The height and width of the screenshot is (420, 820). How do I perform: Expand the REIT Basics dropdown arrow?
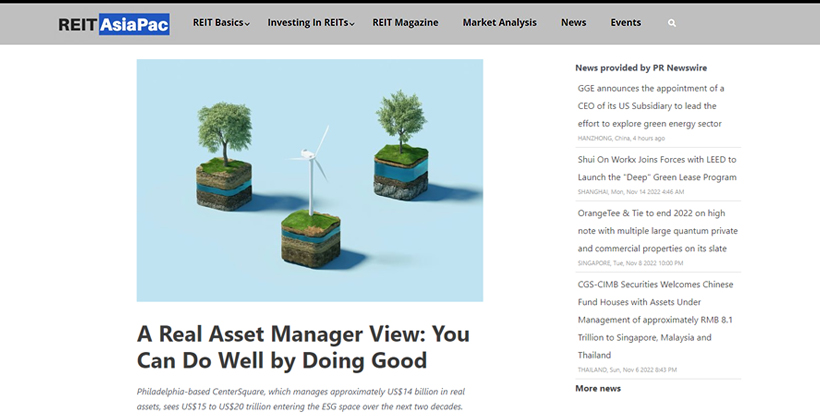click(248, 24)
